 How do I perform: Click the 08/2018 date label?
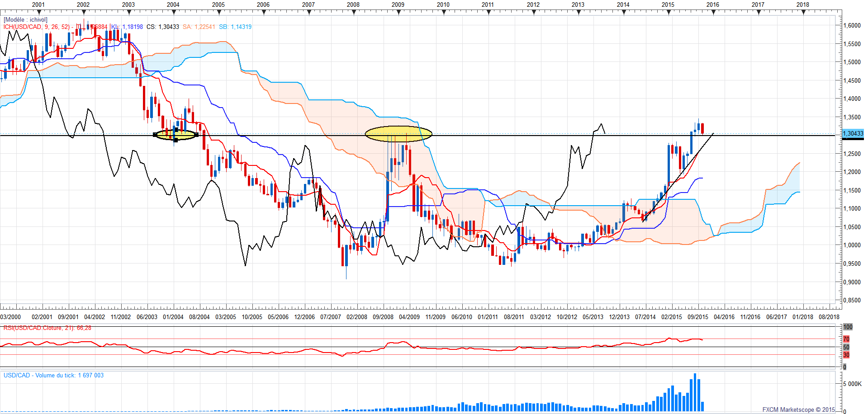[x=829, y=317]
